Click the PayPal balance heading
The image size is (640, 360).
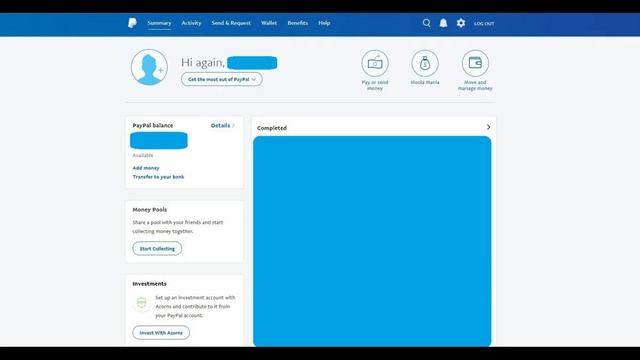[x=153, y=126]
